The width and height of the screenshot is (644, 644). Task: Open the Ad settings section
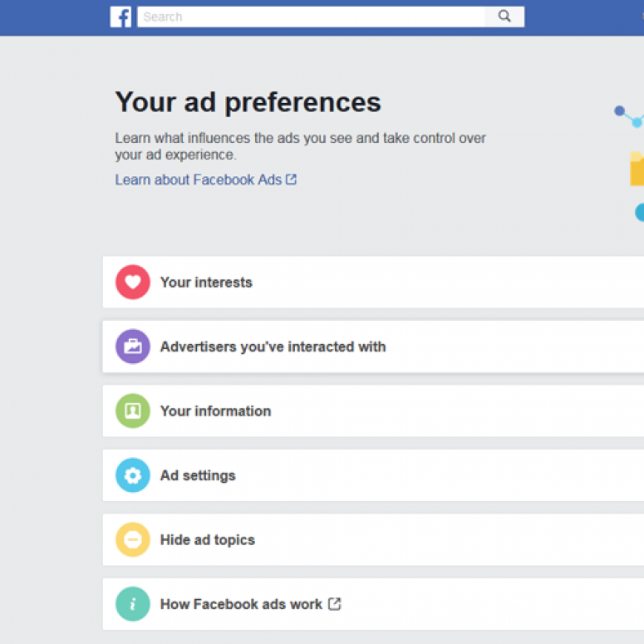pyautogui.click(x=373, y=475)
